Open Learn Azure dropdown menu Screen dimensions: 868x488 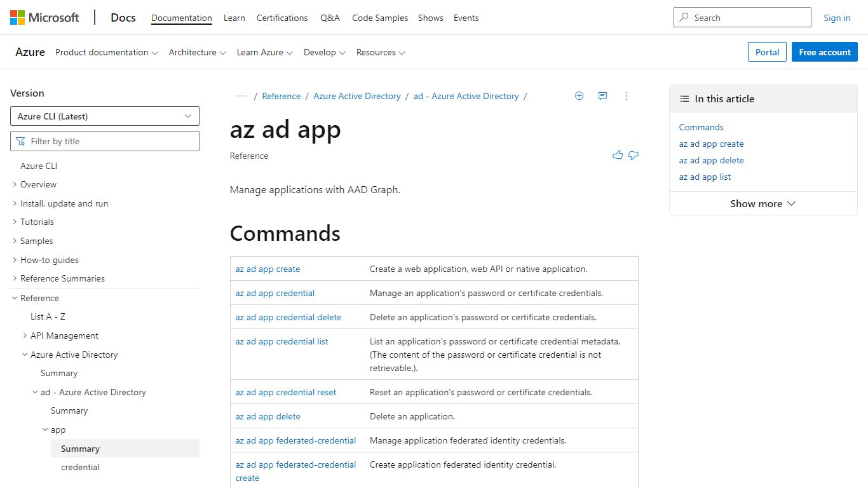pos(264,52)
